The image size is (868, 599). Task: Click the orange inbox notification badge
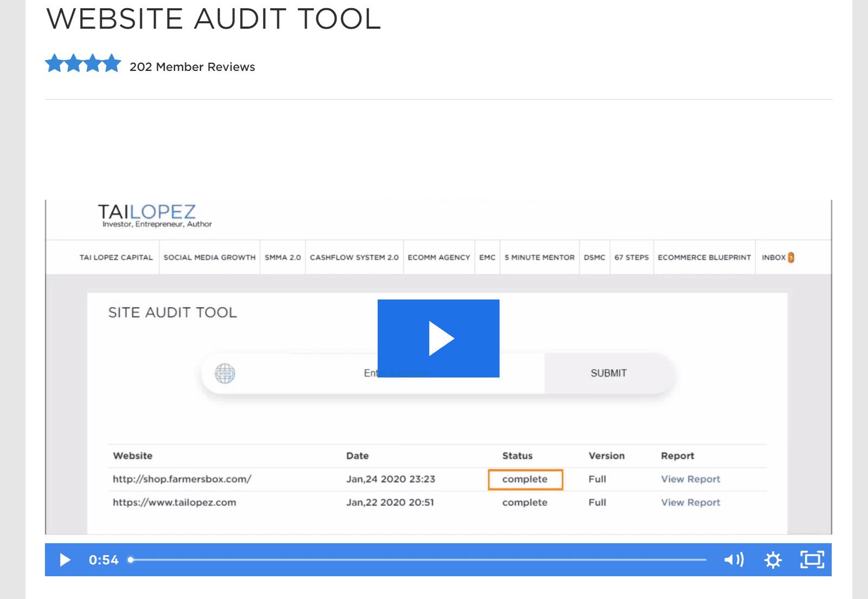coord(791,257)
